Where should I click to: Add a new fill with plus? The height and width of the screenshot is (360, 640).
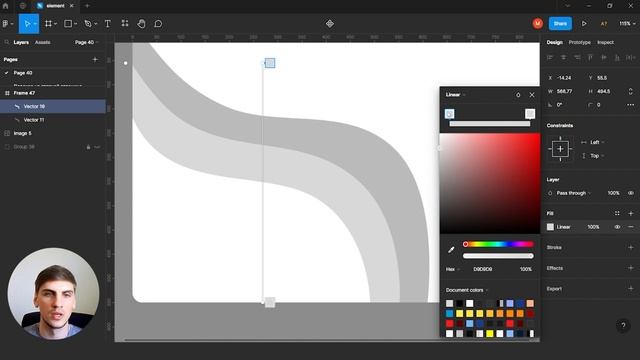click(631, 213)
